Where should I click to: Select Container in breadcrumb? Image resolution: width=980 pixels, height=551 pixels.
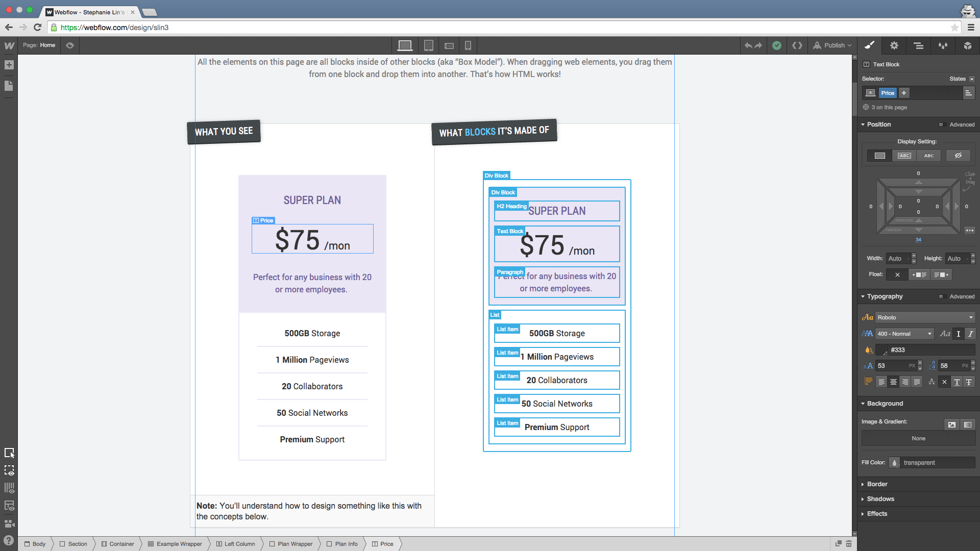pyautogui.click(x=117, y=544)
